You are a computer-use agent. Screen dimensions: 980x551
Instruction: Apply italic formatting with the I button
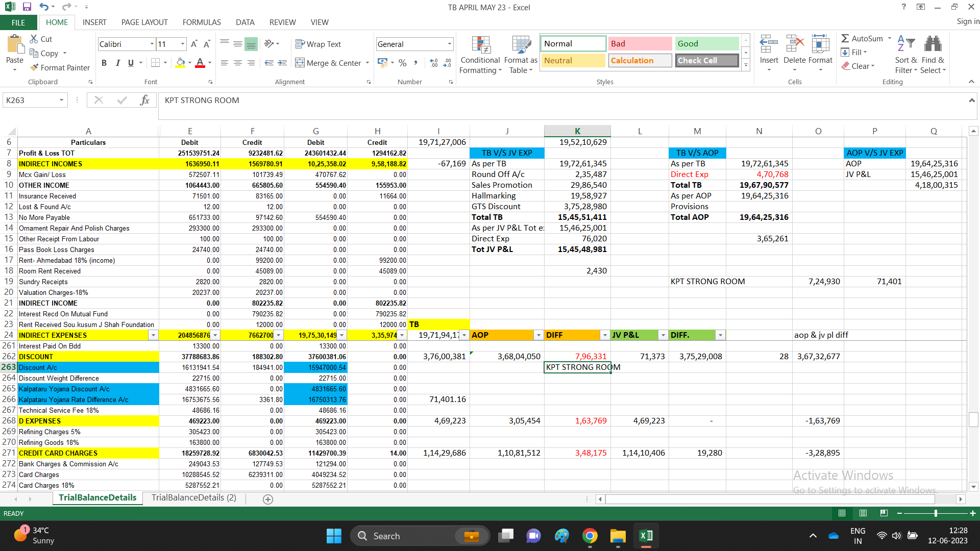pyautogui.click(x=117, y=63)
